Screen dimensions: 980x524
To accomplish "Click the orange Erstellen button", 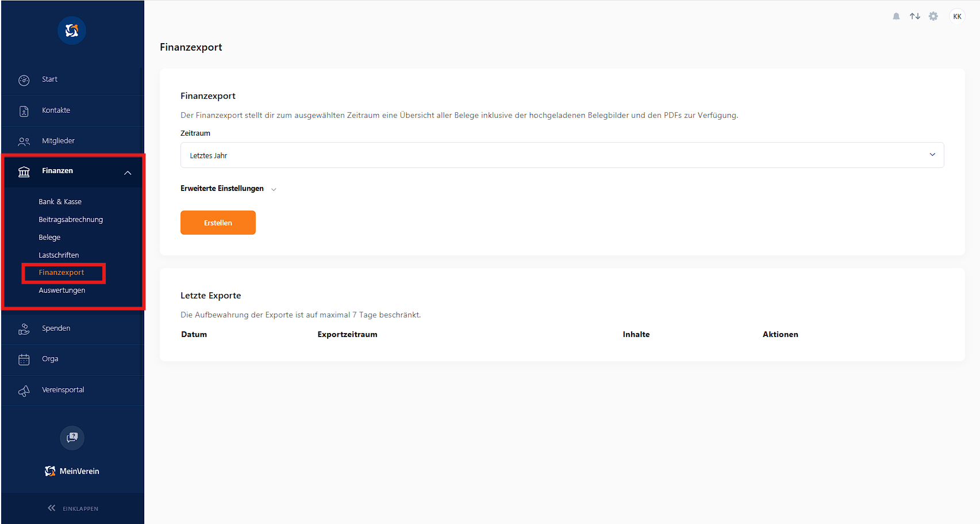I will (x=218, y=223).
